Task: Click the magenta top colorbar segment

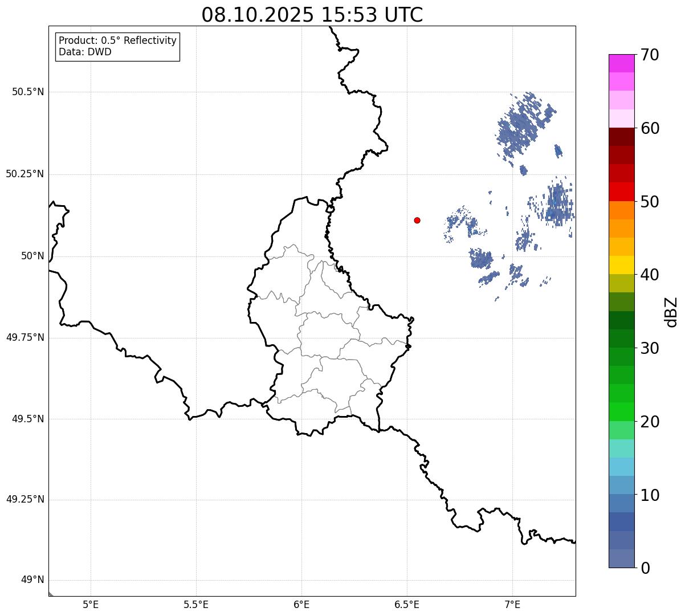Action: coord(621,63)
